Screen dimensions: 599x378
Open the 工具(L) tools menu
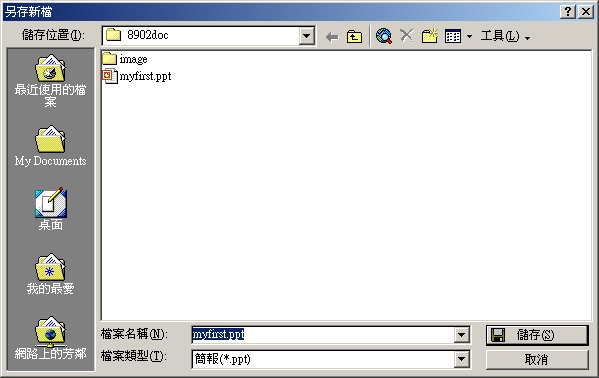tap(505, 37)
